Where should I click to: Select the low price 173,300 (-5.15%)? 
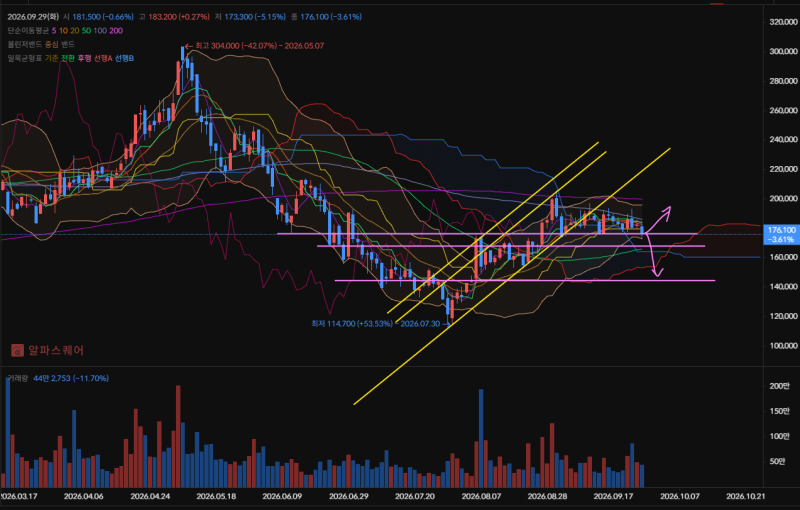click(255, 17)
